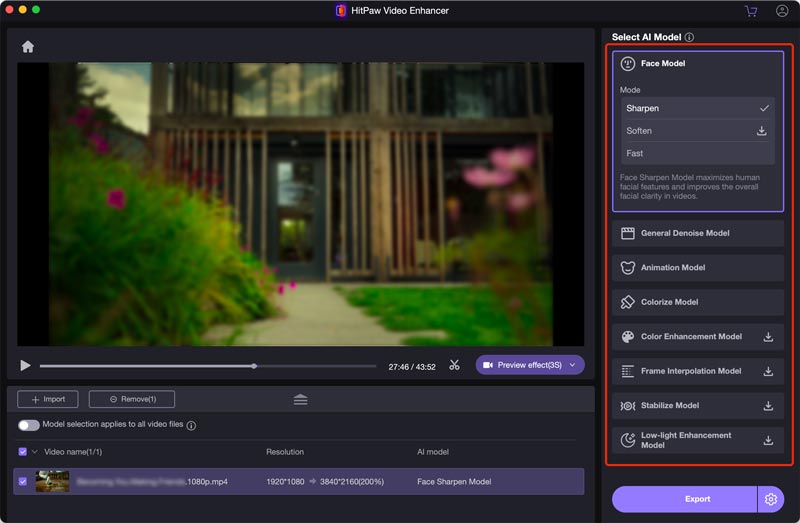
Task: Click the Colorize Model paint bucket icon
Action: click(x=628, y=302)
